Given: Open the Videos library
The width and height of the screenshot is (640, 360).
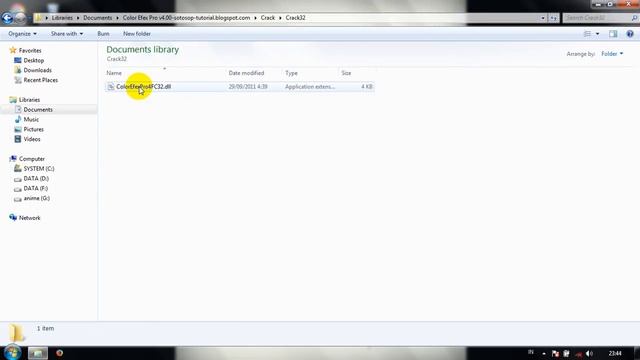Looking at the screenshot, I should pos(32,139).
